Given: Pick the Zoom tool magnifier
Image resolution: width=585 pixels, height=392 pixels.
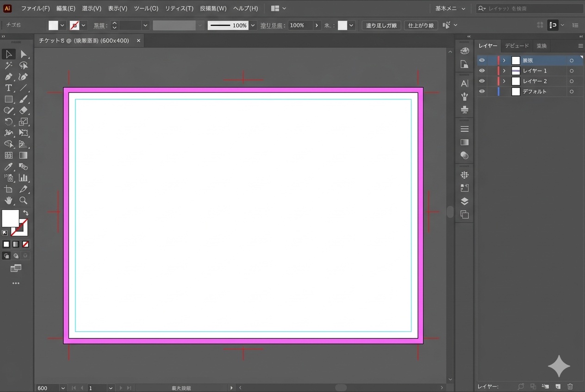Looking at the screenshot, I should tap(23, 201).
